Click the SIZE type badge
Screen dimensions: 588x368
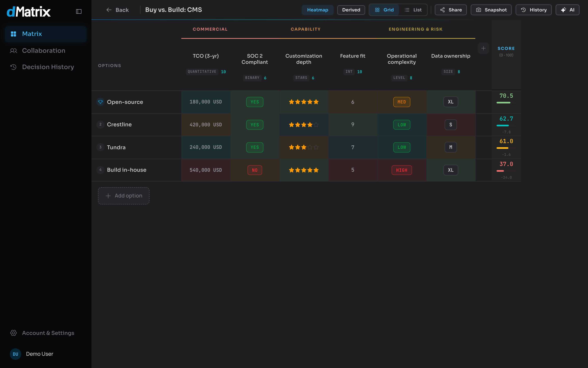click(448, 72)
